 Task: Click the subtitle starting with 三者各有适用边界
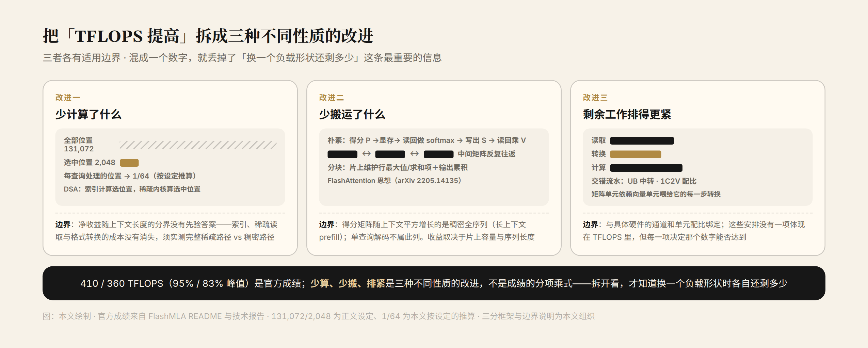(242, 58)
